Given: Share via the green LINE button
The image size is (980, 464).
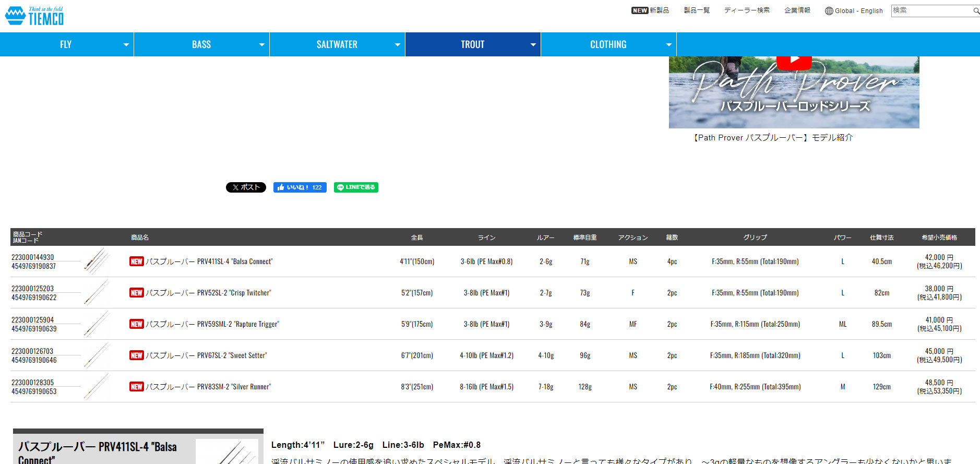Looking at the screenshot, I should pyautogui.click(x=356, y=187).
